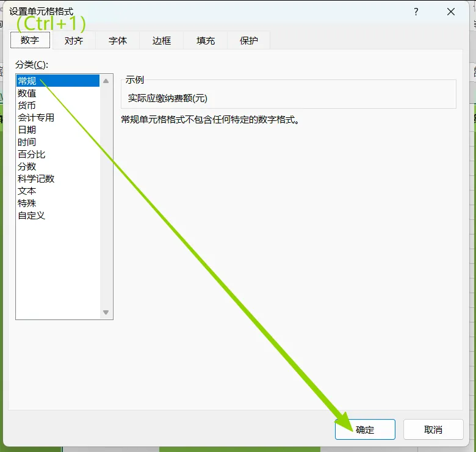
Task: Select the 数值 category
Action: pyautogui.click(x=58, y=93)
